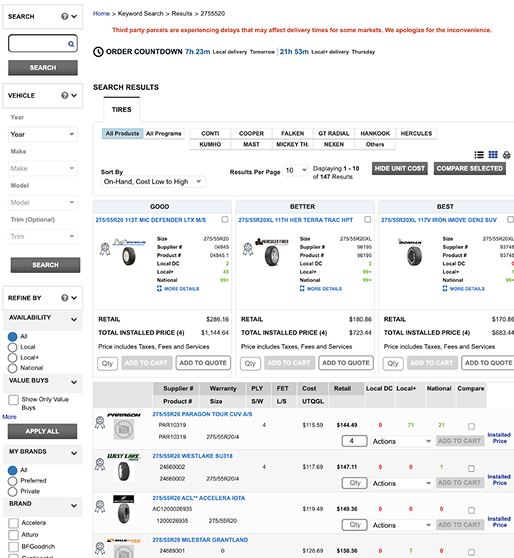Select Preferred under My Brands
This screenshot has height=558, width=514.
pos(12,481)
